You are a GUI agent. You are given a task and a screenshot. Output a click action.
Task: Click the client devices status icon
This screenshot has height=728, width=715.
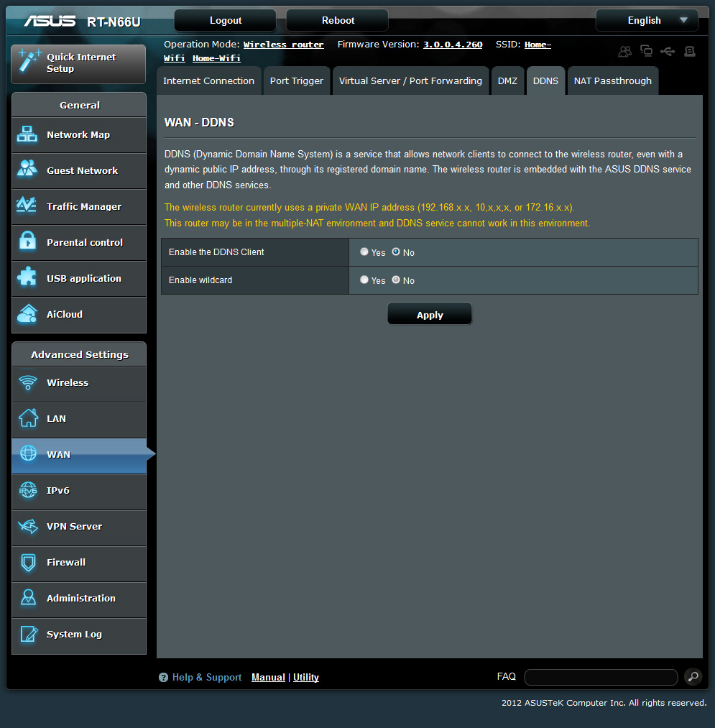click(x=646, y=50)
